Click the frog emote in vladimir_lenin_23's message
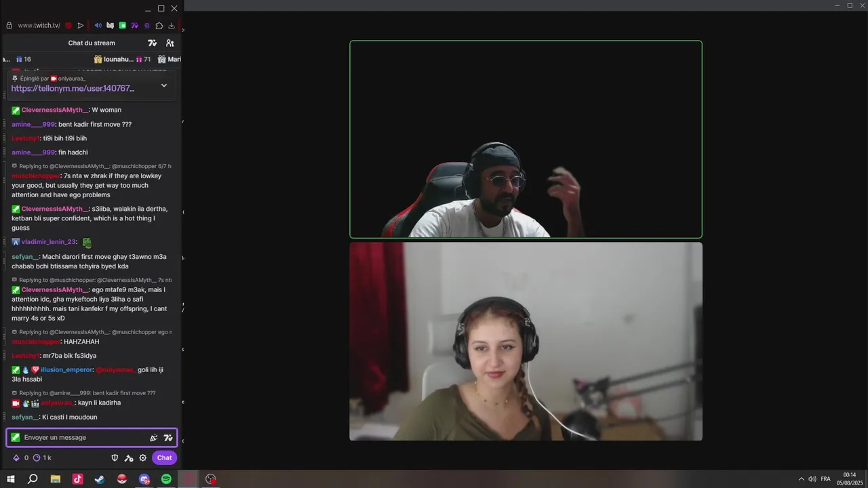 pyautogui.click(x=87, y=242)
